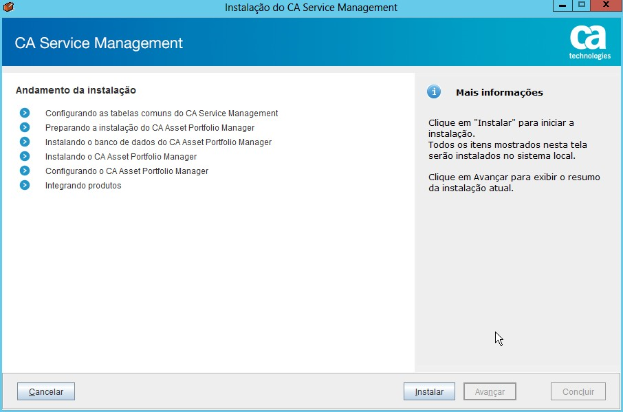Start the installation with the Instalar button
The height and width of the screenshot is (412, 623).
tap(429, 392)
